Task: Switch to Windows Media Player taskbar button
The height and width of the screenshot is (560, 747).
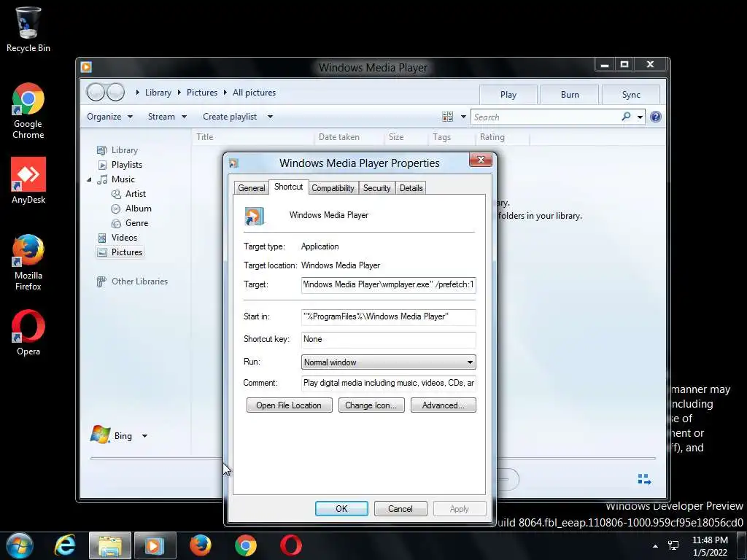Action: pos(155,545)
